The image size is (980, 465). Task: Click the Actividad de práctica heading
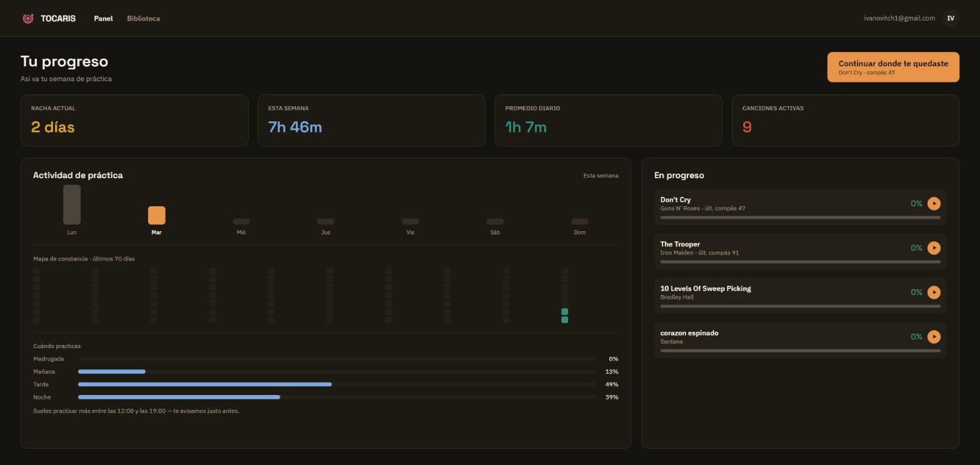[78, 176]
